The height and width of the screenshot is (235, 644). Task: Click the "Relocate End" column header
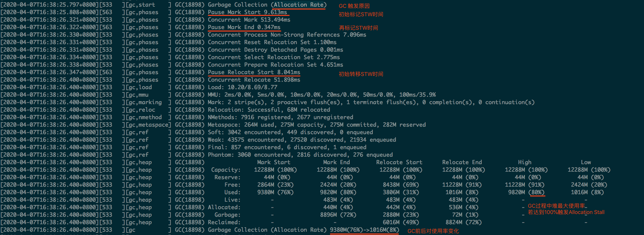coord(462,162)
